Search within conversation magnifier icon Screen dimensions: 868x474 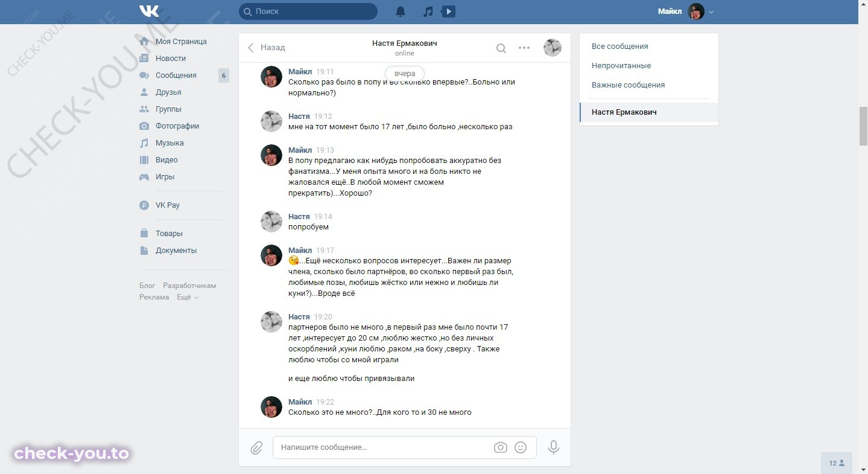tap(501, 48)
